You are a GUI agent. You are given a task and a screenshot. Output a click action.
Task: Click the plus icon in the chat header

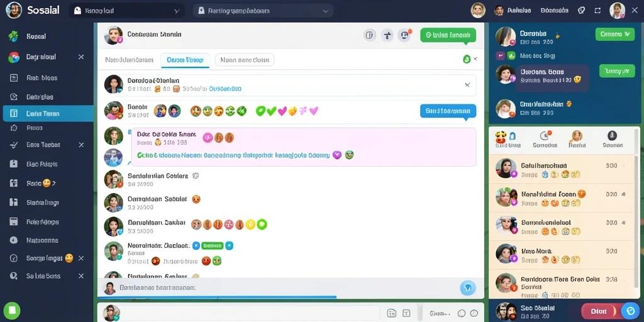point(387,35)
